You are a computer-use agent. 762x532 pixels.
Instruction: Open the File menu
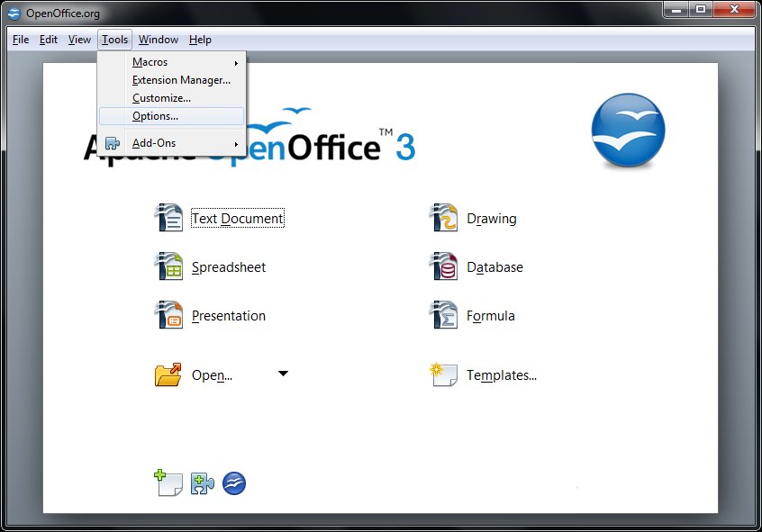point(21,40)
